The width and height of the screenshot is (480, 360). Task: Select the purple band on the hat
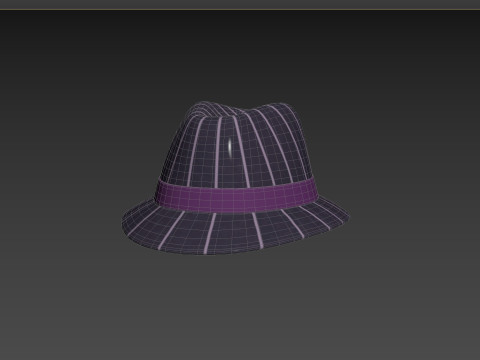236,196
